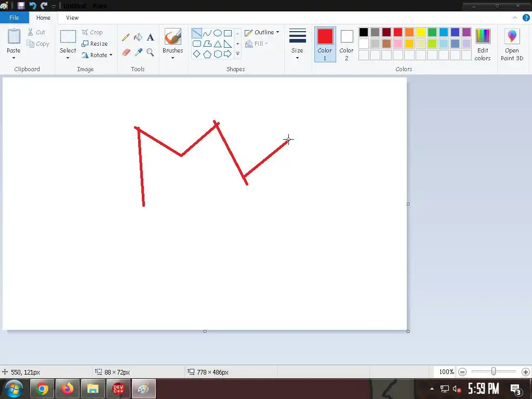Choose the Right arrow shape
The width and height of the screenshot is (532, 399).
point(228,54)
